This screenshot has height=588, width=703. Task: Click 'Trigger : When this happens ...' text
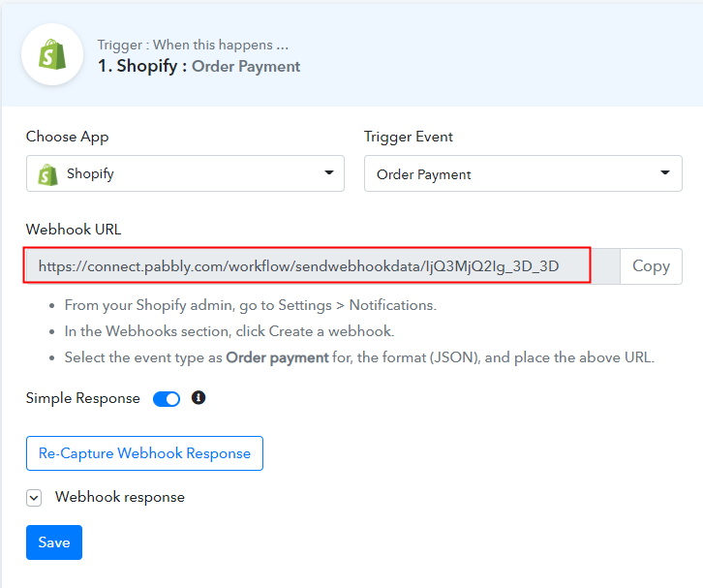tap(193, 45)
